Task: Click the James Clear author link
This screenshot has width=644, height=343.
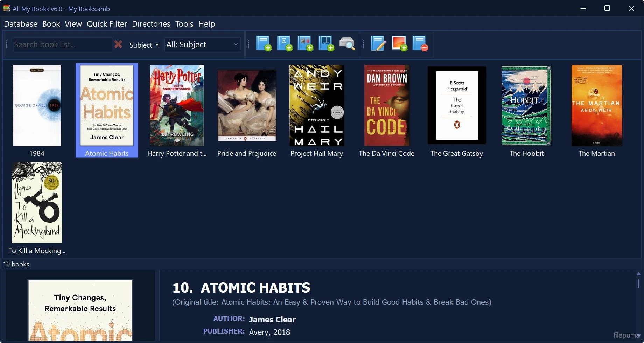Action: (272, 320)
